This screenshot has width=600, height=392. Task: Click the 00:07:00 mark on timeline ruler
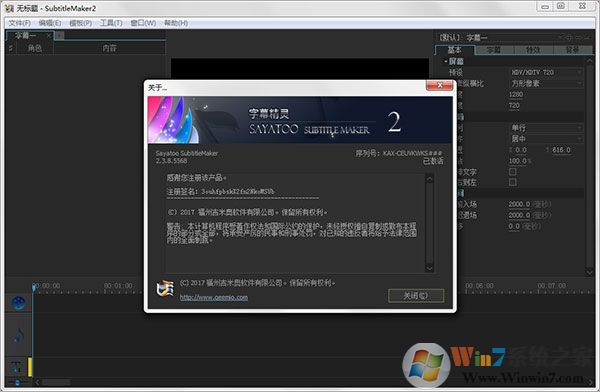551,286
